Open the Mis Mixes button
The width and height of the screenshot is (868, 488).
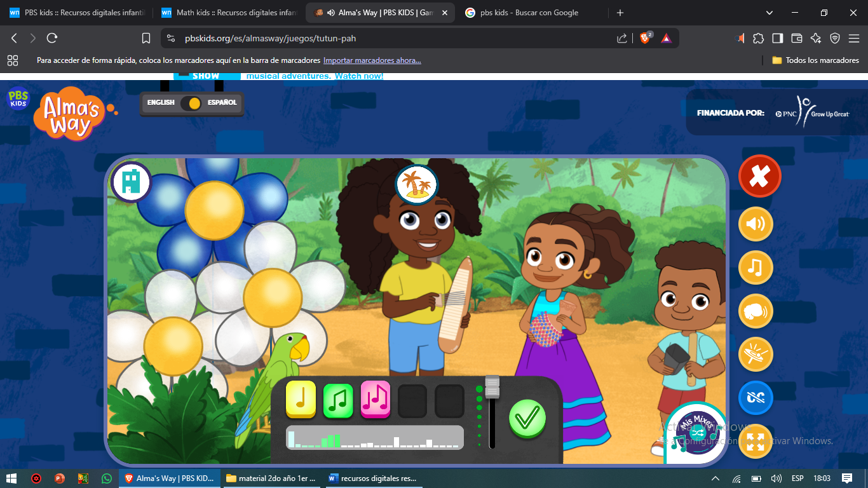click(x=696, y=431)
